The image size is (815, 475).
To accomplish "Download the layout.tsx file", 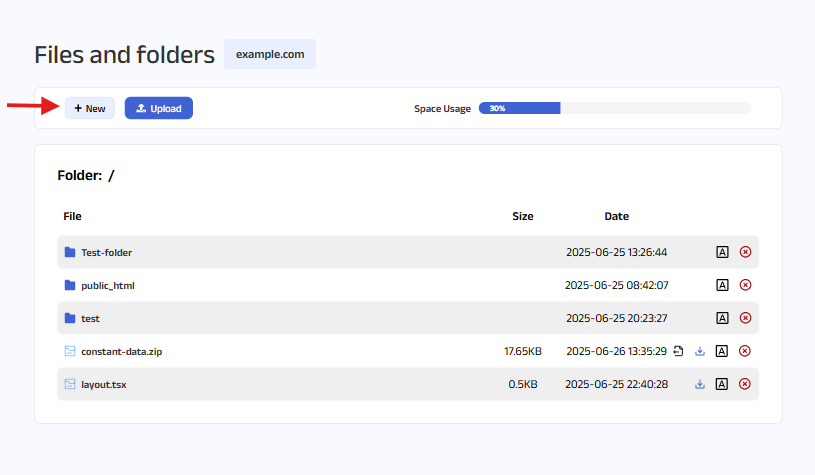I will click(700, 384).
